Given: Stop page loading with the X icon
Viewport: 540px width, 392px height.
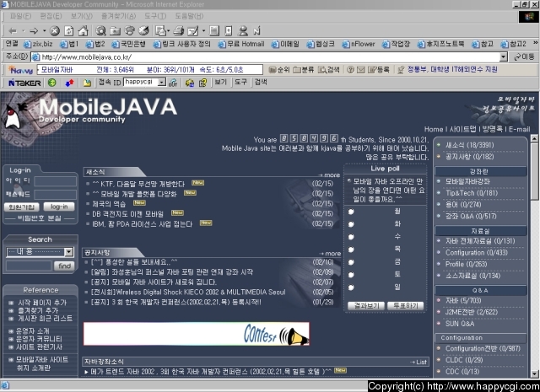Looking at the screenshot, I should (54, 31).
